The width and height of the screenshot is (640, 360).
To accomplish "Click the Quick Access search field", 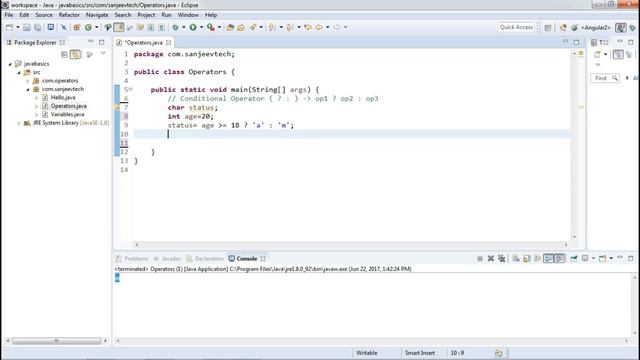I will 516,27.
